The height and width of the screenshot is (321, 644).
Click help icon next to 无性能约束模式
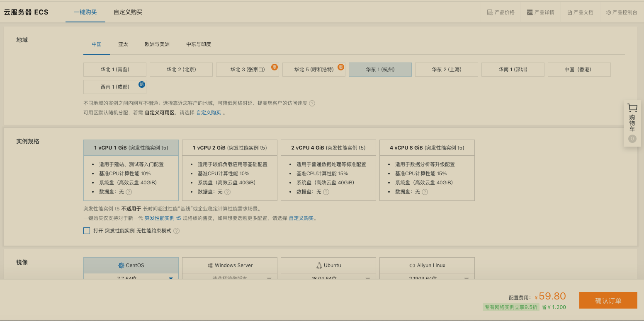(176, 231)
